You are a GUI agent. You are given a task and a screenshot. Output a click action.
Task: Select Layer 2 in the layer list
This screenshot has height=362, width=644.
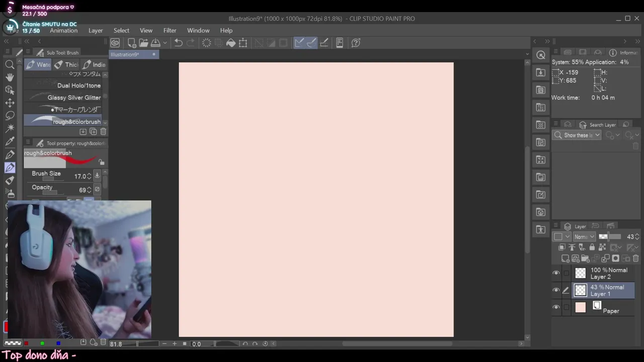[x=603, y=273]
